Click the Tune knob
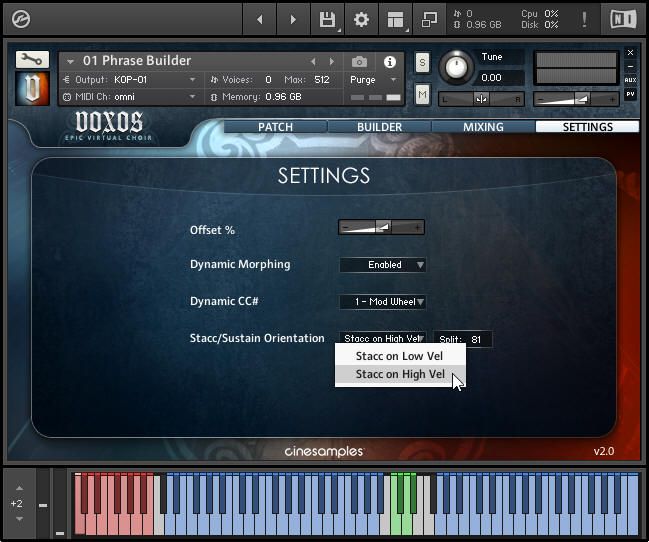Screen dimensions: 649x542 (x=456, y=66)
